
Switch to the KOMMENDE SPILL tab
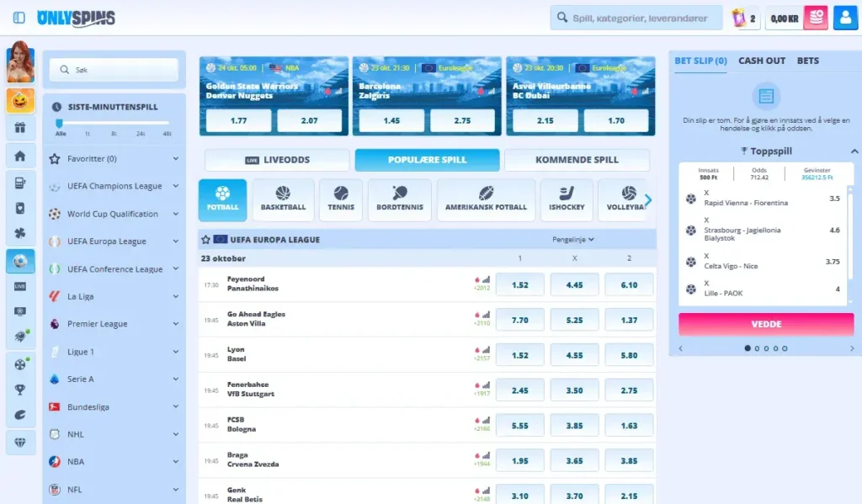tap(577, 160)
